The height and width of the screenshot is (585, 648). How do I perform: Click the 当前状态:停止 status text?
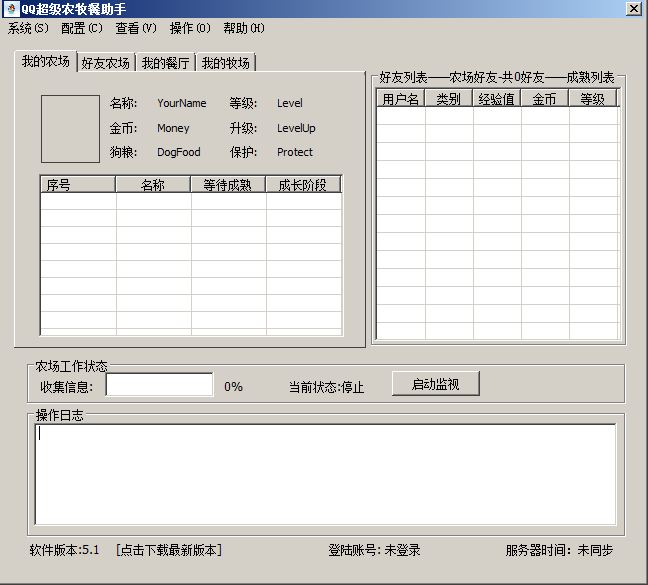point(326,387)
